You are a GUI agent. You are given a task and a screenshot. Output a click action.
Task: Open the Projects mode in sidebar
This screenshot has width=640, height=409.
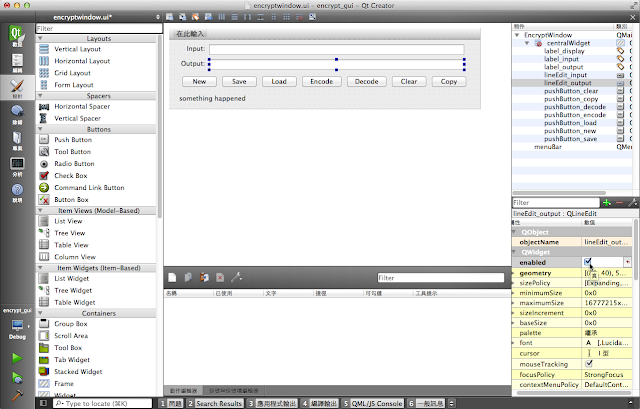tap(17, 140)
